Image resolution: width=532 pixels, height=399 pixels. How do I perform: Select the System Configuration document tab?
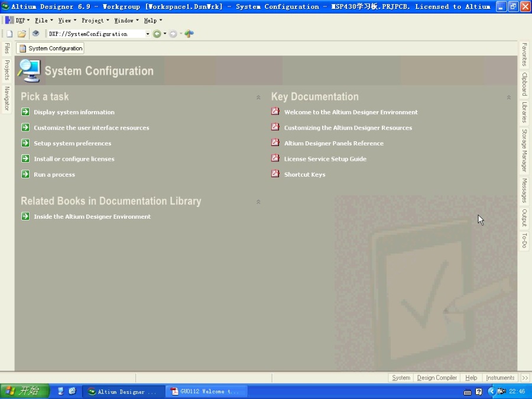tap(50, 48)
